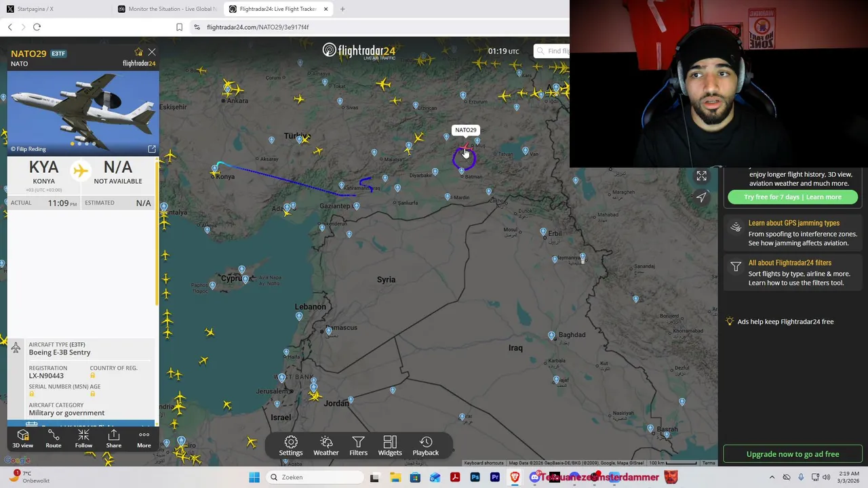The width and height of the screenshot is (868, 488).
Task: Bookmark this page icon
Action: click(179, 27)
